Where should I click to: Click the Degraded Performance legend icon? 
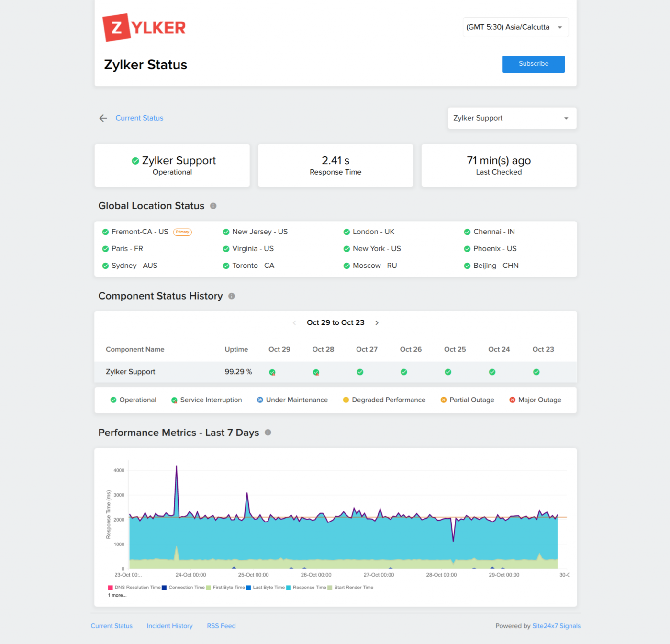346,400
